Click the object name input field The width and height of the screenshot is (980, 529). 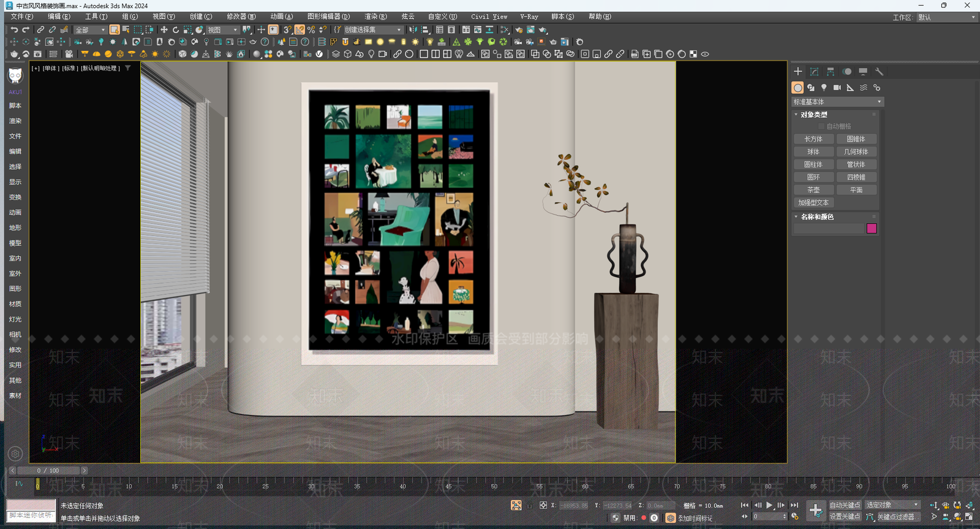point(829,229)
